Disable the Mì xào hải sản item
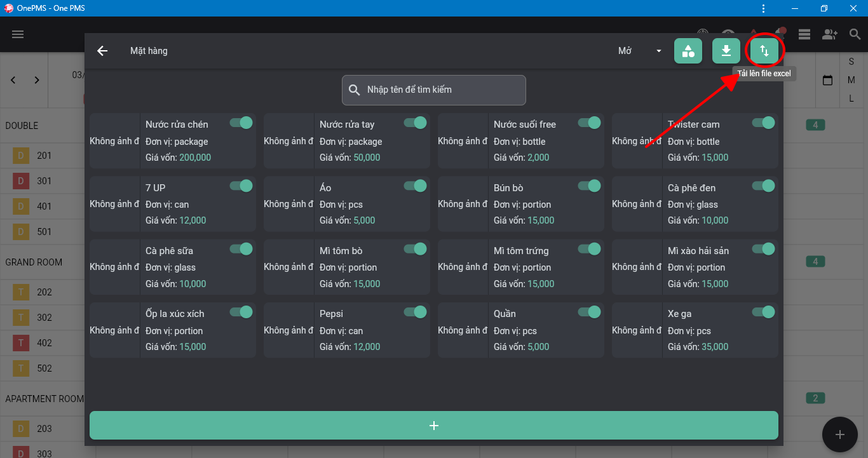 point(764,249)
